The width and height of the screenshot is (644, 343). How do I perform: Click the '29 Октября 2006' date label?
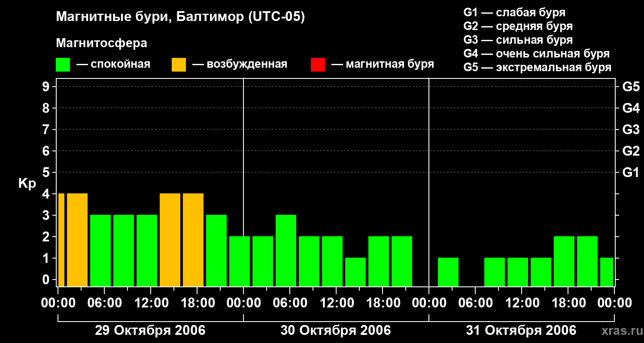[150, 331]
